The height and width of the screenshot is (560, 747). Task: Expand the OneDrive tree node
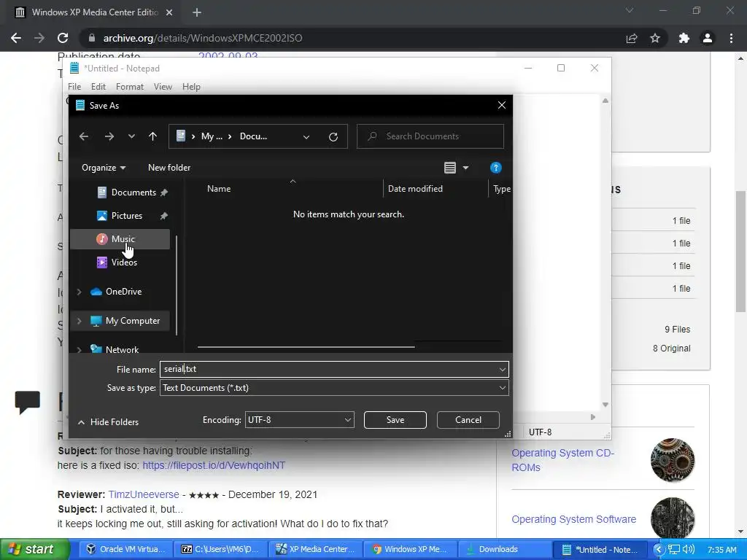click(79, 292)
